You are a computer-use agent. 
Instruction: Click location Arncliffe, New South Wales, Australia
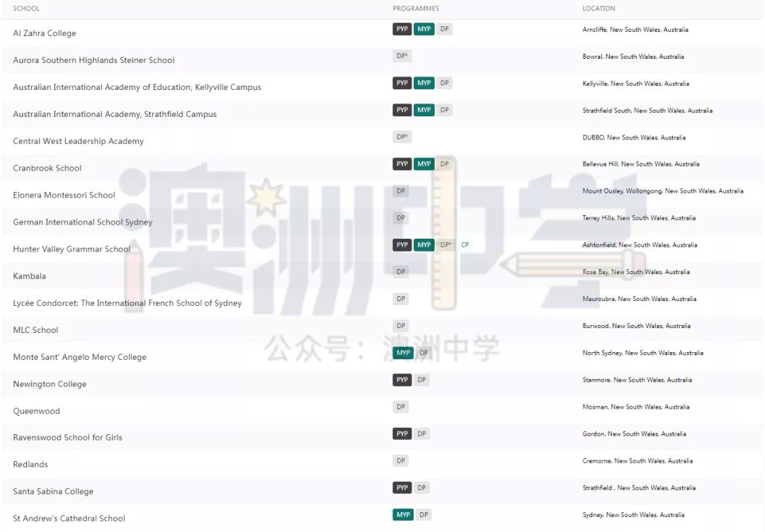[x=635, y=30]
